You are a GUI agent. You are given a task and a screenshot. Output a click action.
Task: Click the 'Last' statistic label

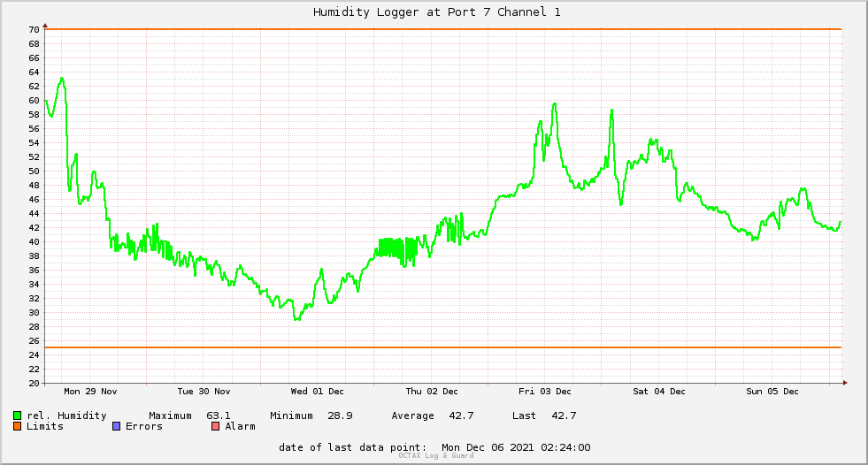[524, 415]
